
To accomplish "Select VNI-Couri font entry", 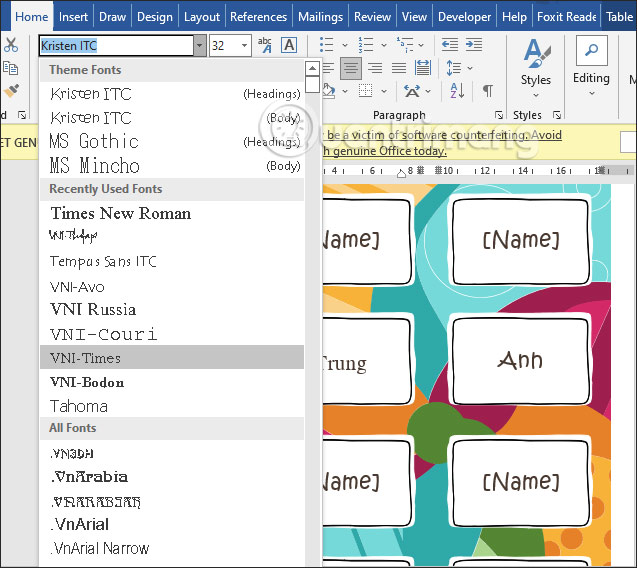I will pos(172,334).
